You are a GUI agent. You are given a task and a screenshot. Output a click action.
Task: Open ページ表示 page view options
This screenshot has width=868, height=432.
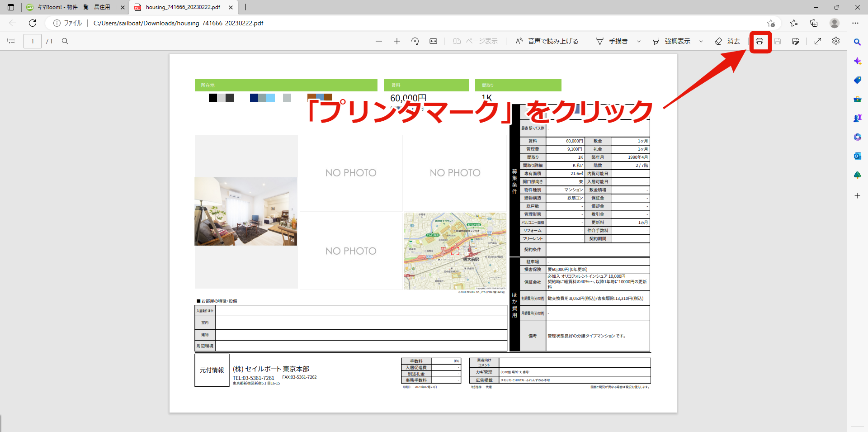click(475, 41)
